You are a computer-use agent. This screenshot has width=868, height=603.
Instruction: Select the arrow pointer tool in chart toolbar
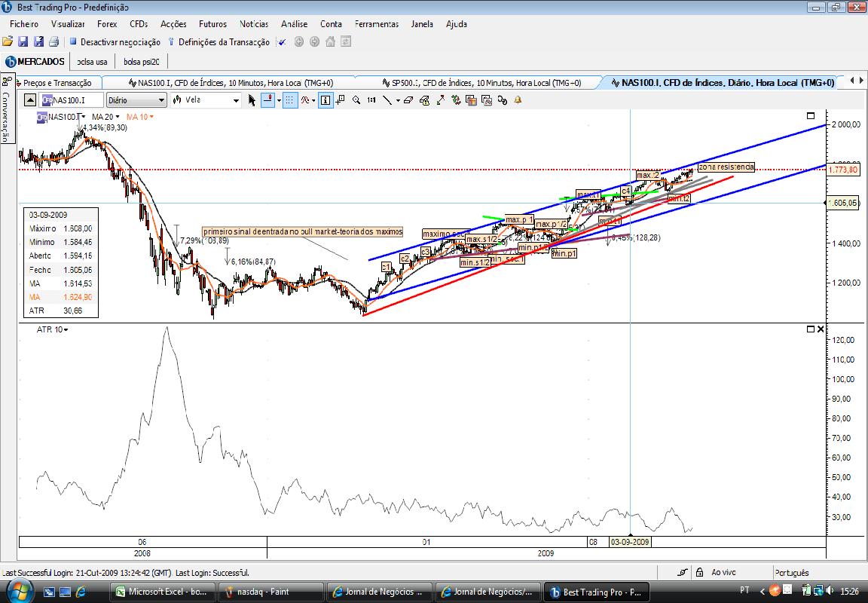click(x=252, y=100)
